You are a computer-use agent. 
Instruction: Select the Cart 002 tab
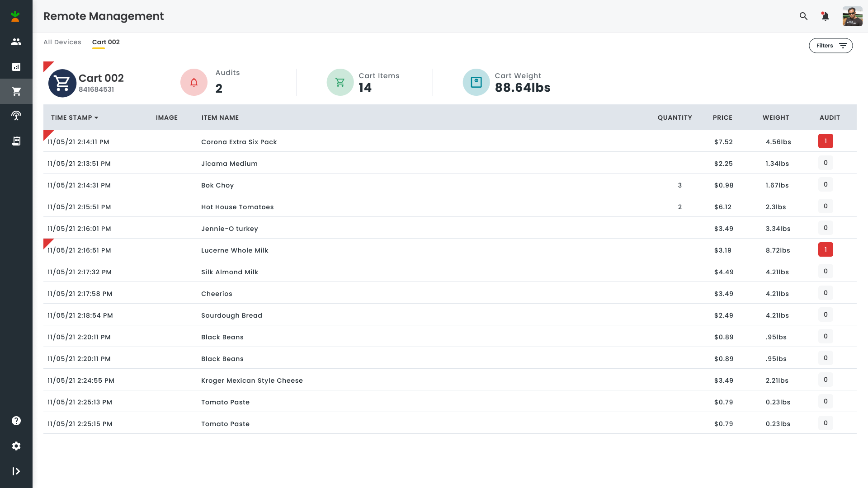click(106, 42)
